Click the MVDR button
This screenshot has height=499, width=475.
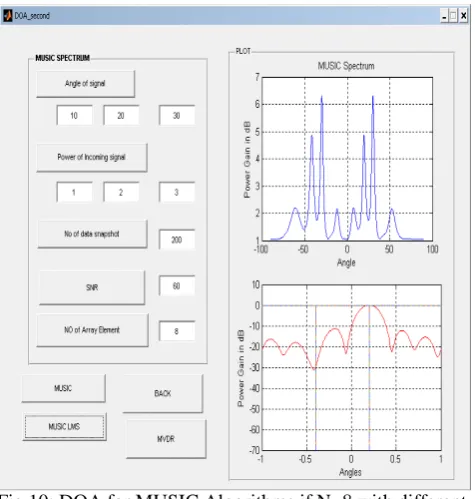coord(166,439)
